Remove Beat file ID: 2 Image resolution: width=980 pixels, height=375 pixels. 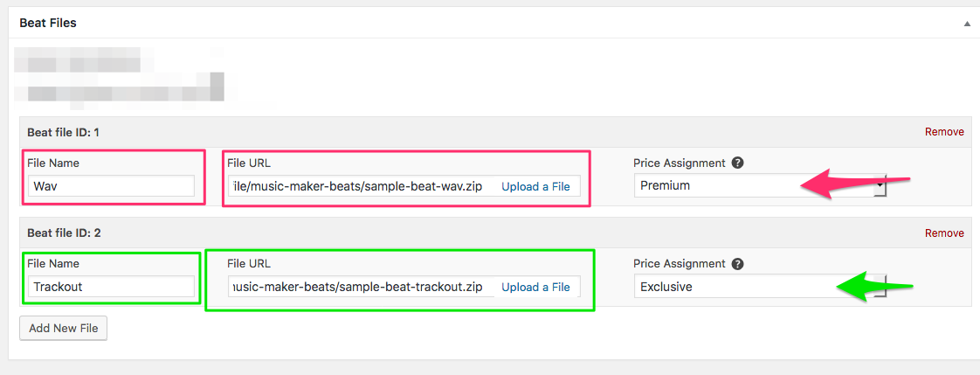(944, 233)
